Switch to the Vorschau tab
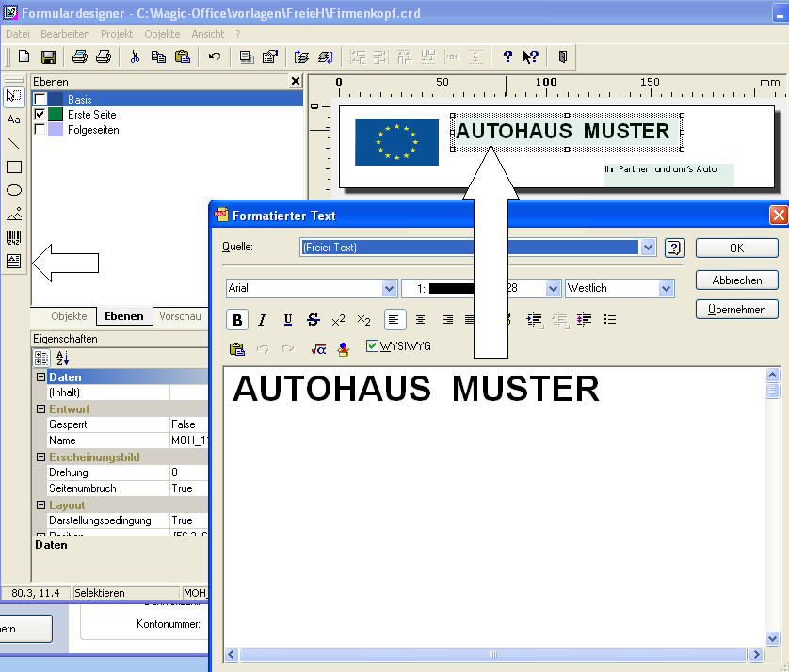The width and height of the screenshot is (789, 672). (180, 316)
